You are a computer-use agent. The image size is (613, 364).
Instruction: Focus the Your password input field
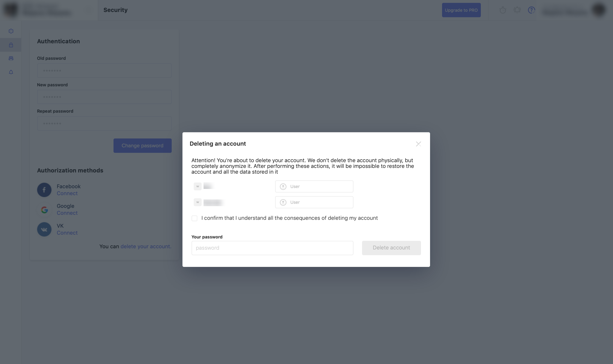coord(272,248)
